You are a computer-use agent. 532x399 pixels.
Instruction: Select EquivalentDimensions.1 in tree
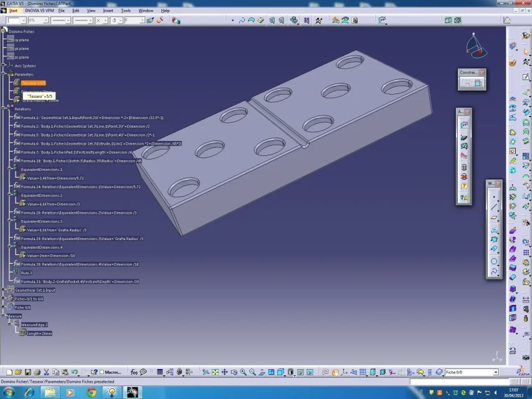[41, 170]
